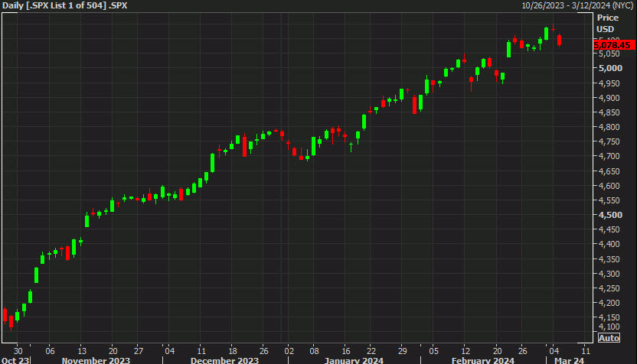637x364 pixels.
Task: Click the January 2024 month label
Action: coord(354,360)
